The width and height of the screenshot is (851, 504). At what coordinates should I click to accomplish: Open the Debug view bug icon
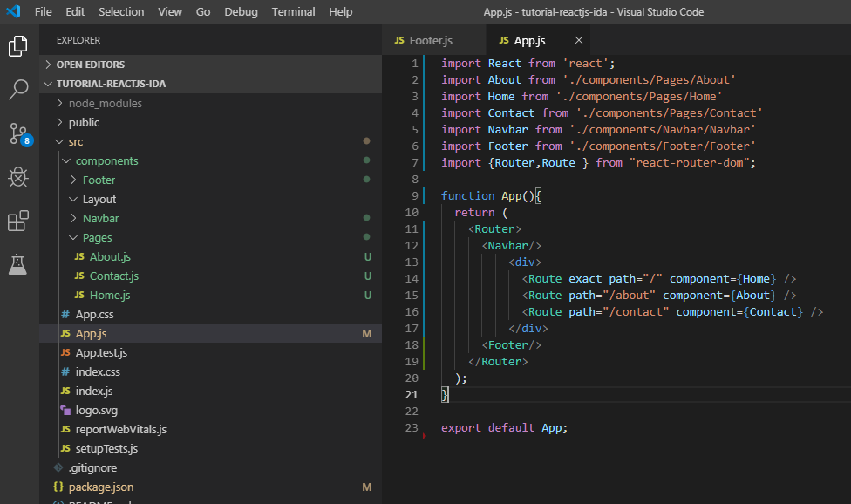point(18,177)
